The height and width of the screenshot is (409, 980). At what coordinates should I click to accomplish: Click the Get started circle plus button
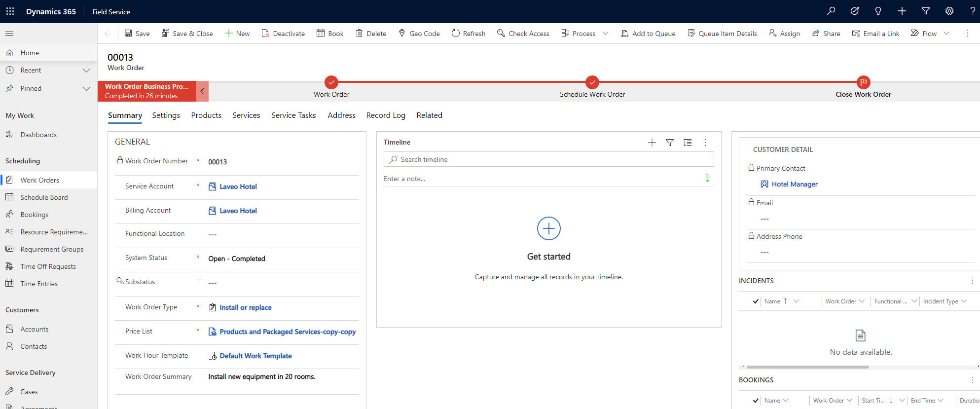click(x=548, y=228)
